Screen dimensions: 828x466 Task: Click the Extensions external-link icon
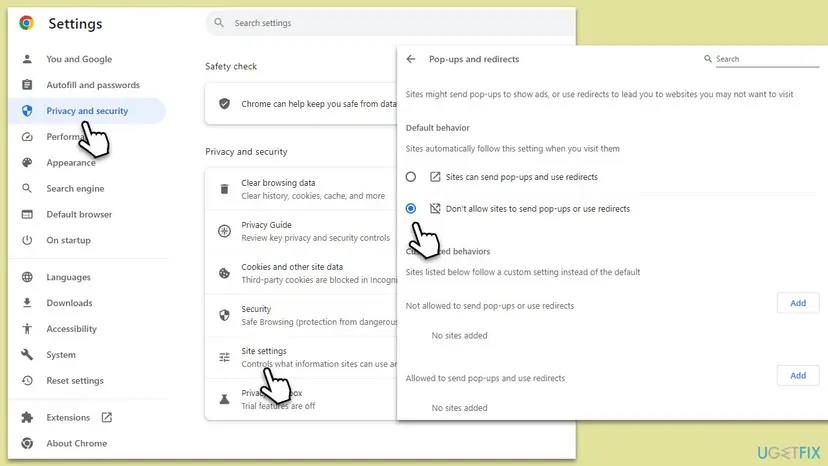107,417
